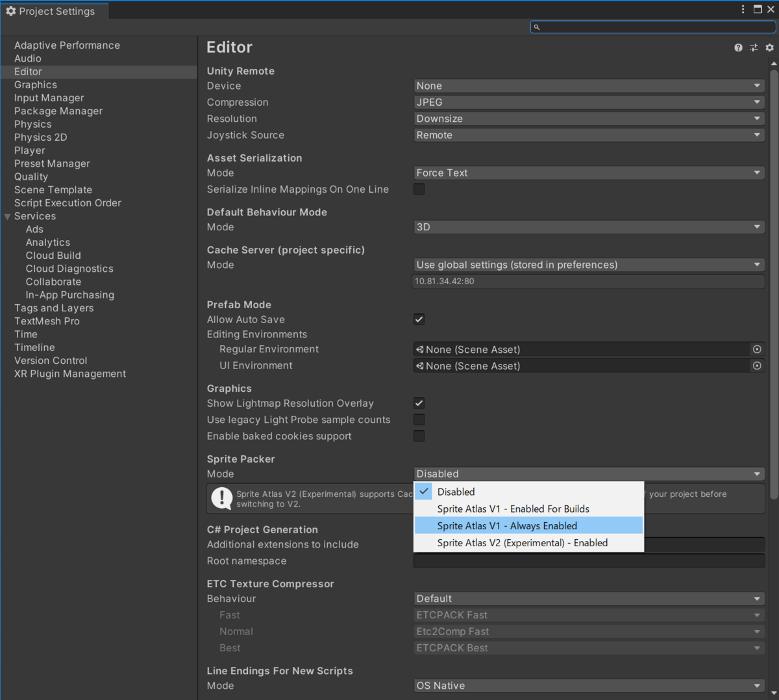The image size is (779, 700).
Task: Click the gear icon on Project Settings tab
Action: click(10, 10)
